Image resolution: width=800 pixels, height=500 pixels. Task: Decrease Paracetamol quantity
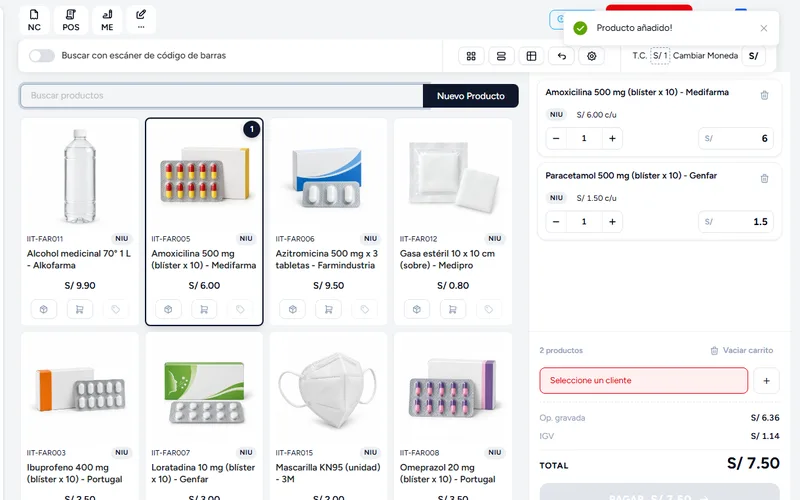tap(556, 221)
